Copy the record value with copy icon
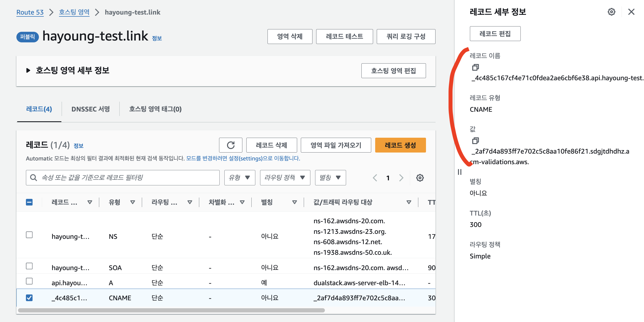Viewport: 644px width, 322px height. (475, 141)
